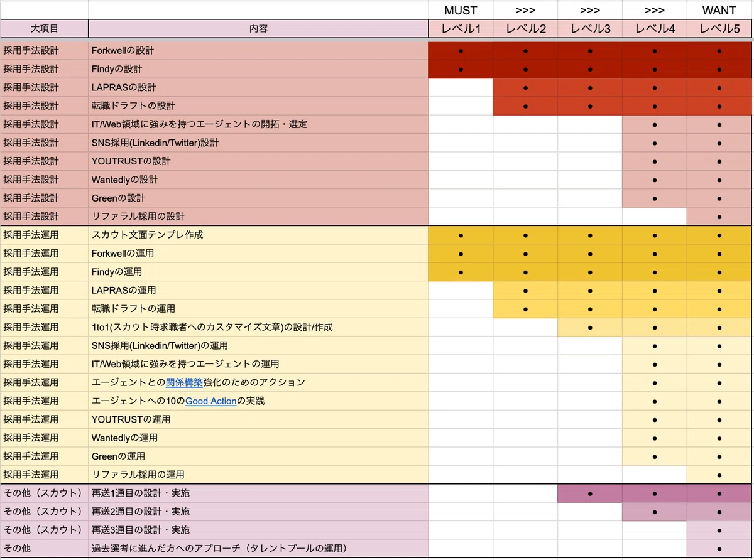Viewport: 754px width, 560px height.
Task: Click レベル5 dot in 再送3通目 row
Action: pos(719,530)
